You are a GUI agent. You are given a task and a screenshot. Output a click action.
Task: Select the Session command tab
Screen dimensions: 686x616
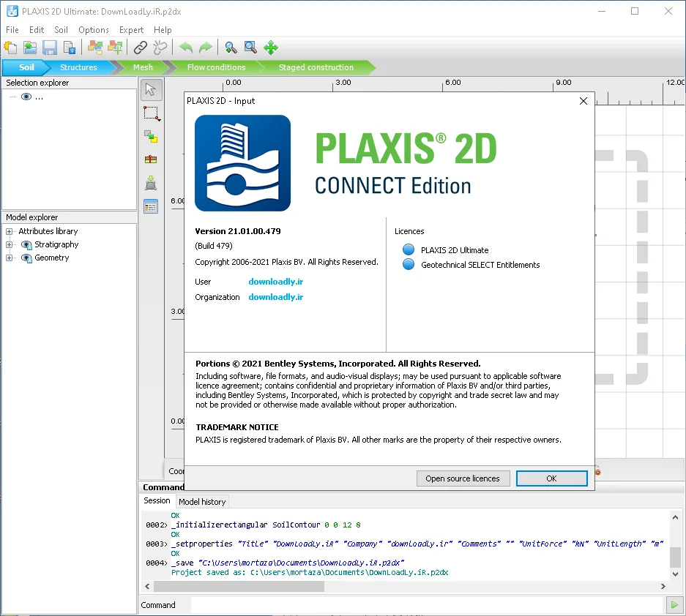[x=157, y=500]
